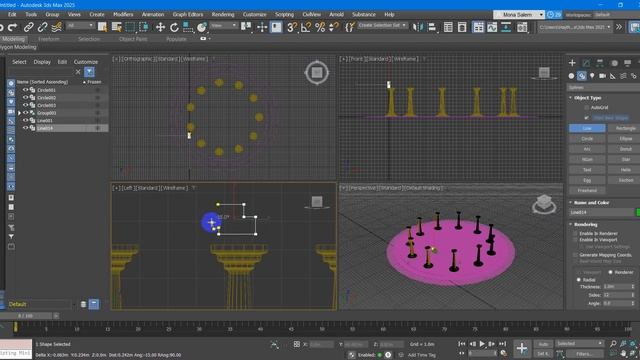Toggle the 3D Snaps icon
This screenshot has height=360, width=640.
pos(291,27)
